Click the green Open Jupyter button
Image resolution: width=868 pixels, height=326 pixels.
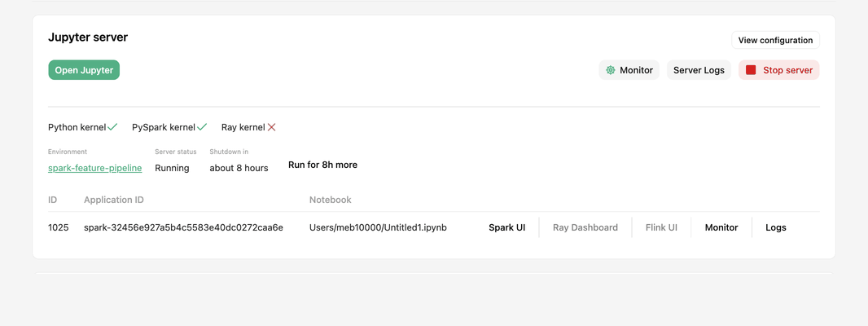pos(84,70)
